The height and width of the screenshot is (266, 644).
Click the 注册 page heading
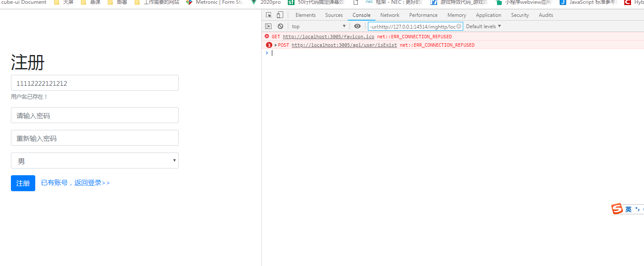coord(28,63)
